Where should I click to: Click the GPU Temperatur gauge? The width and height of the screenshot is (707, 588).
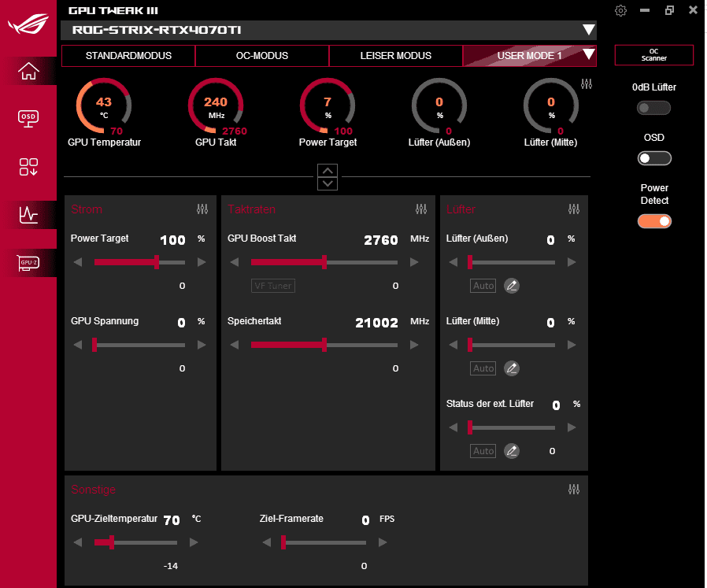pos(104,107)
